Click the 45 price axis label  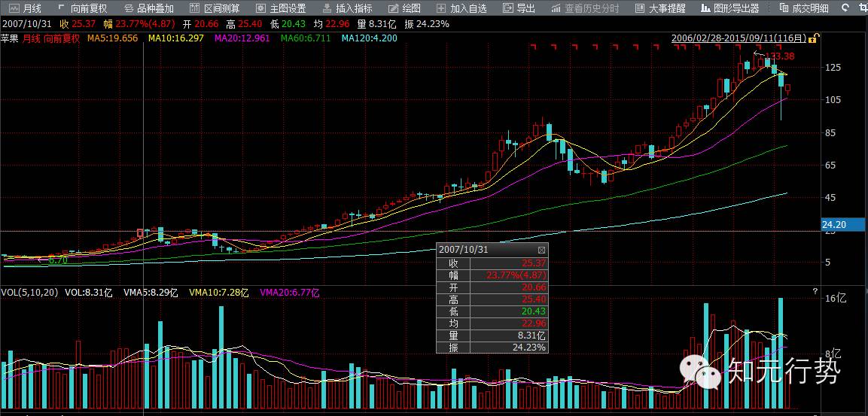(830, 198)
